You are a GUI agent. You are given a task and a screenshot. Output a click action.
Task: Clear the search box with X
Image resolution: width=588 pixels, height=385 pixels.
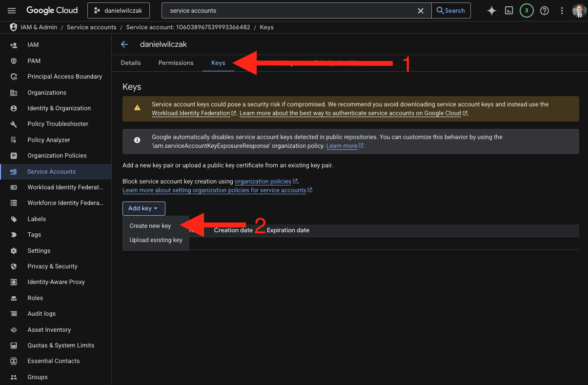coord(421,11)
